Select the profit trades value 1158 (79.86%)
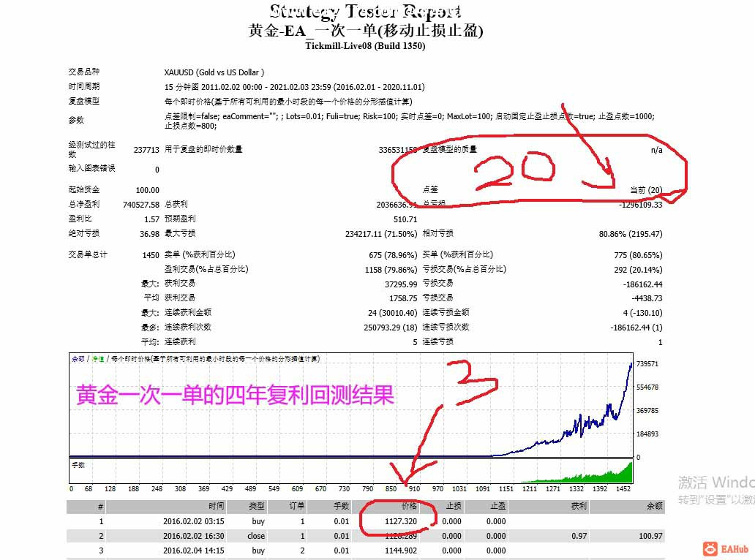 (391, 270)
